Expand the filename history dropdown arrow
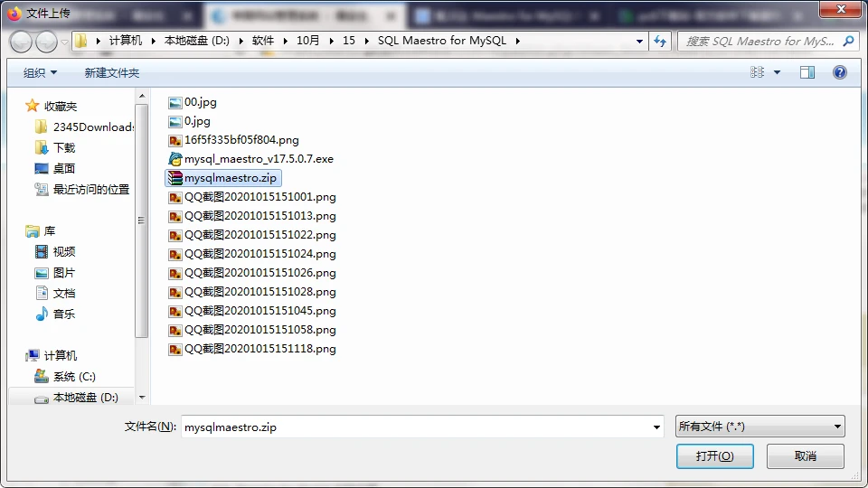Screen dimensions: 868x488 click(x=656, y=427)
